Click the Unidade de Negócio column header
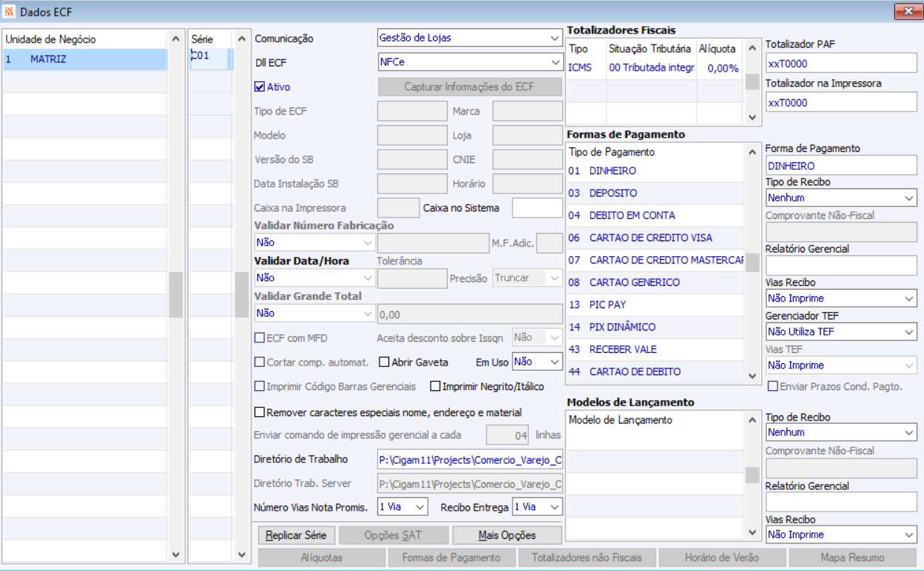Screen dimensions: 924x571 click(85, 39)
